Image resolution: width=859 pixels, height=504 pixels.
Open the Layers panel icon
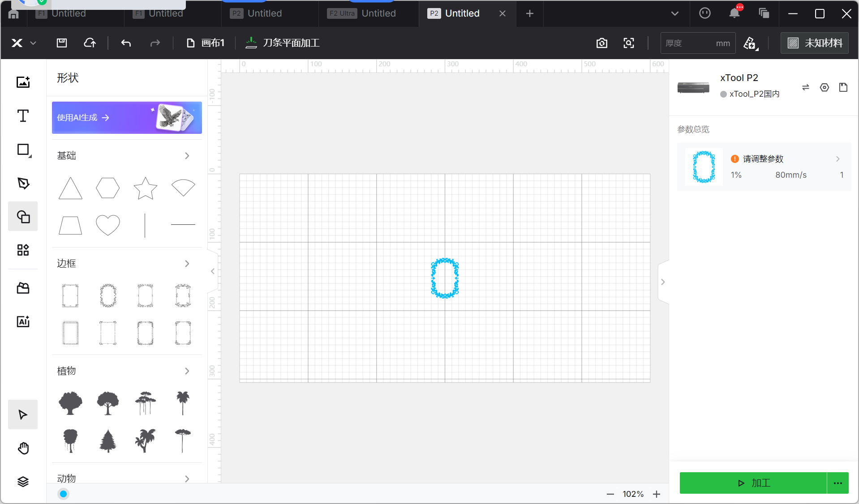pos(23,482)
